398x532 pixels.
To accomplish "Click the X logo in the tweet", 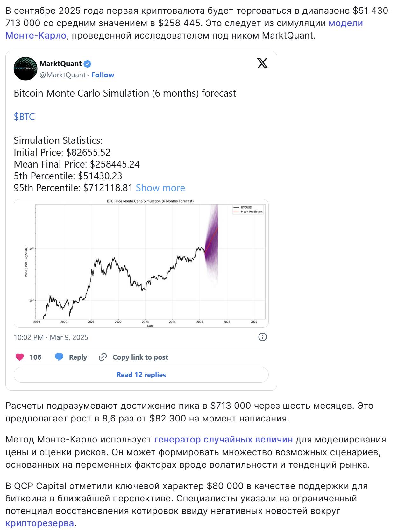I will click(x=262, y=63).
